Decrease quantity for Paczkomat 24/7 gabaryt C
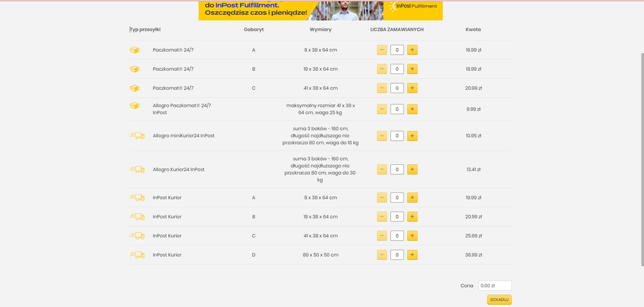Viewport: 644px width, 307px height. 382,88
